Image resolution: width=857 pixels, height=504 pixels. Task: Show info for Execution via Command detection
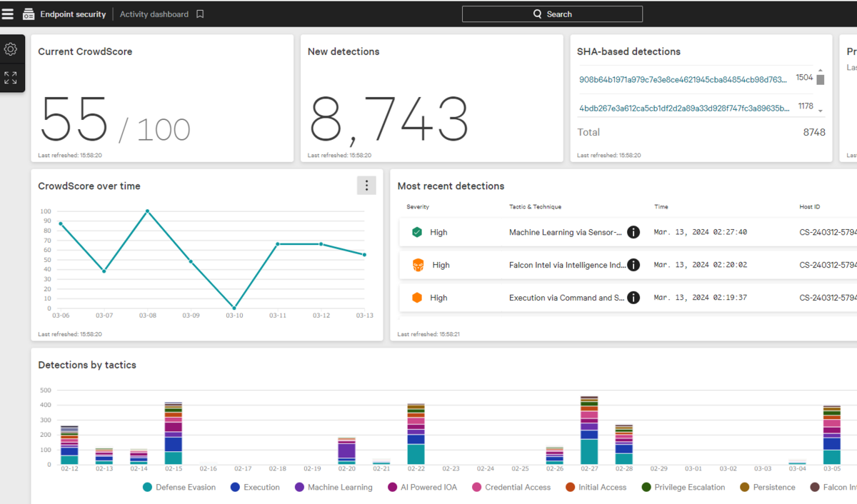[633, 298]
